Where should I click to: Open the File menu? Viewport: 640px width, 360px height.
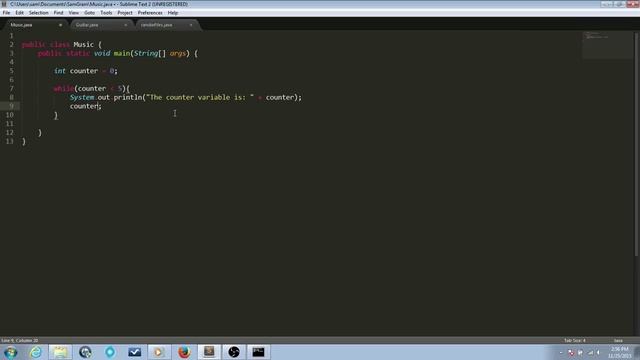(6, 13)
